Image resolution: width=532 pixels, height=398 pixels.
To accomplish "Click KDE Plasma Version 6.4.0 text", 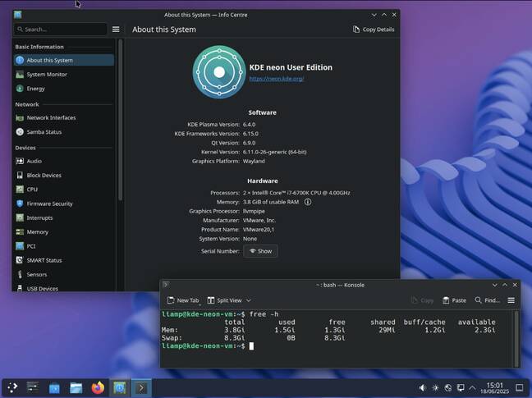I will click(249, 125).
